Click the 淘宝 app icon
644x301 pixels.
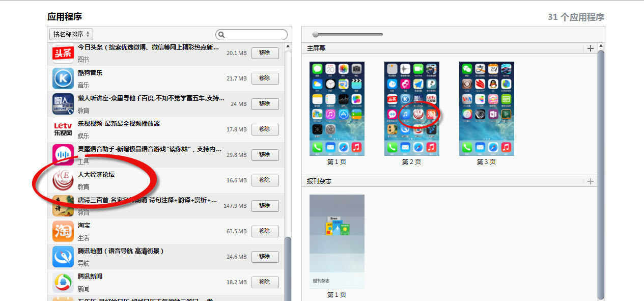63,231
